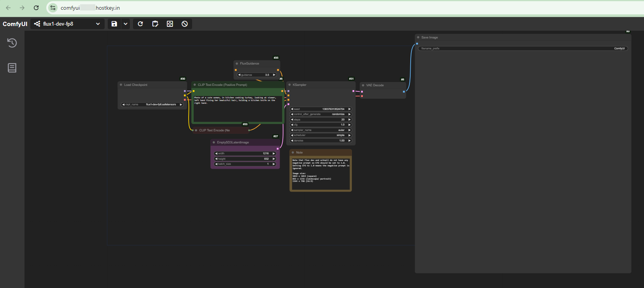
Task: Click the reset view icon in toolbar
Action: coord(170,24)
